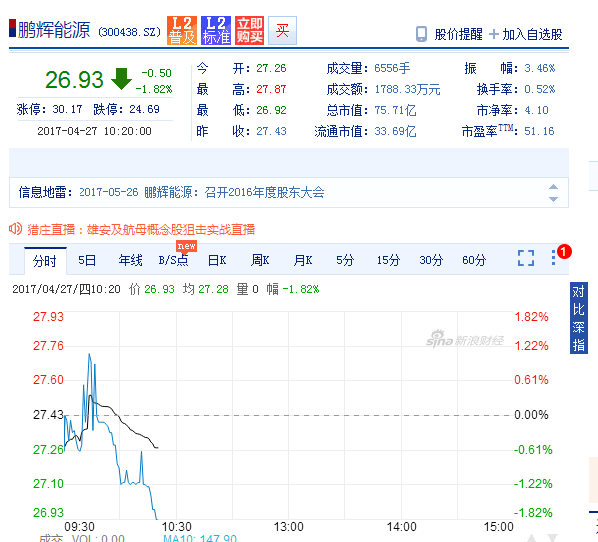Switch to the 年线 tab

[x=130, y=260]
